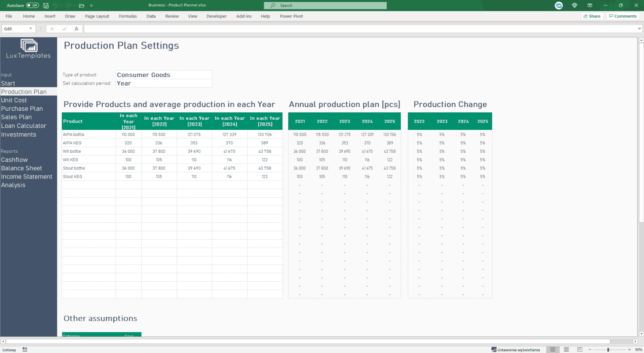Click the Share button

592,16
